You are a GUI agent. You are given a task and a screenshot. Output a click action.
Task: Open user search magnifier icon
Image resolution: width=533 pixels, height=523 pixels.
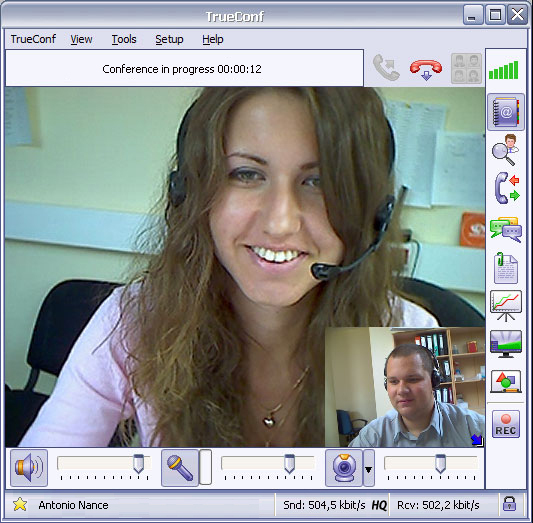505,150
